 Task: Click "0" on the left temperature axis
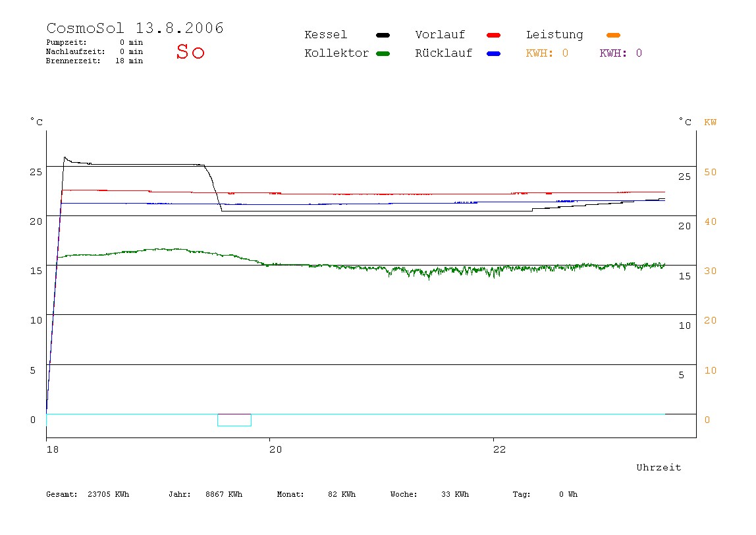point(33,420)
